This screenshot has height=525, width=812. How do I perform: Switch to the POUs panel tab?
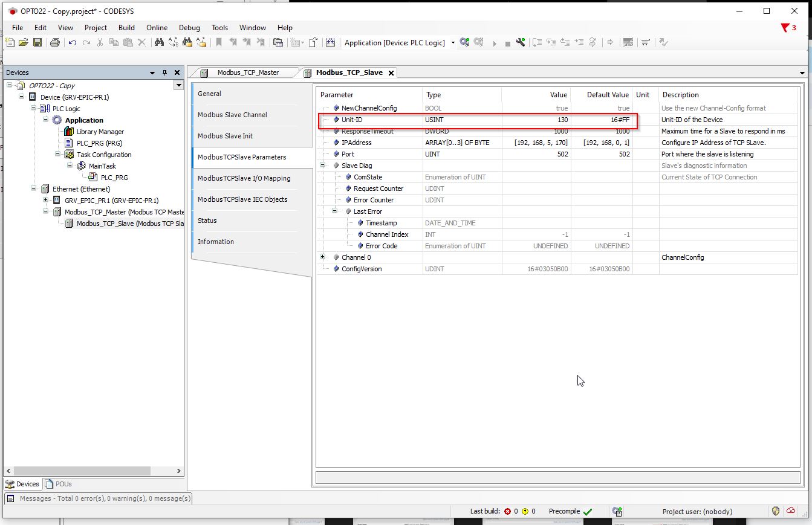(x=59, y=484)
